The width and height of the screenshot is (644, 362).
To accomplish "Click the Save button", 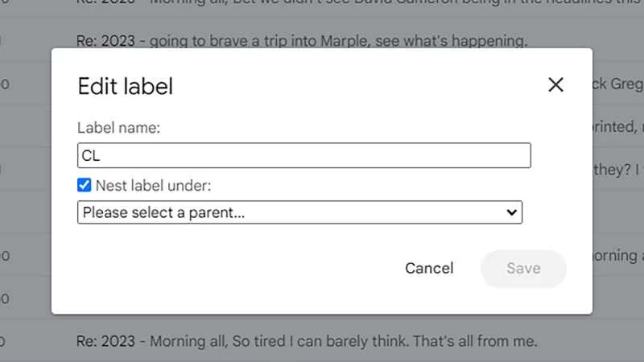I will 523,269.
